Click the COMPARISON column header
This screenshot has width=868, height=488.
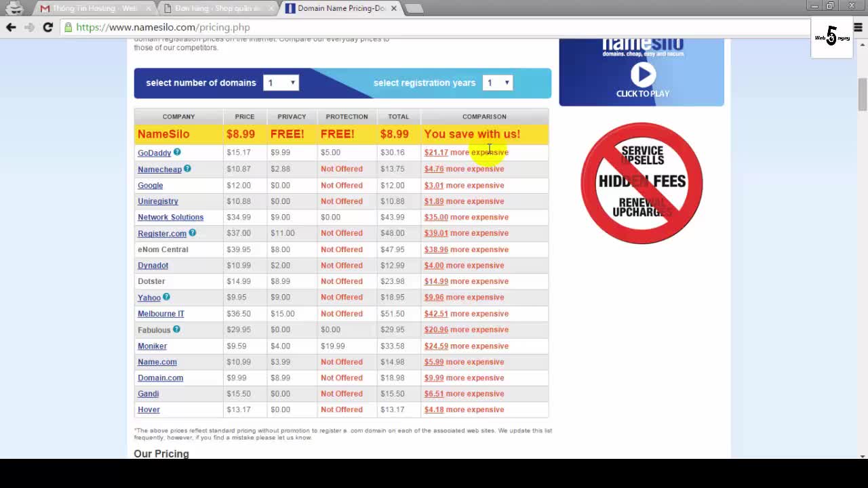point(484,117)
